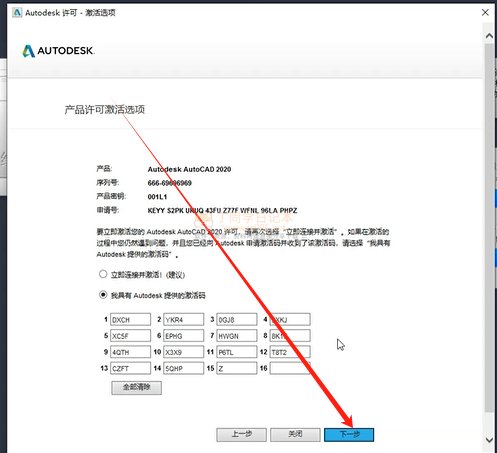Click activation code field 10 containing X3X9
Screen dimensions: 497x453
click(x=184, y=352)
